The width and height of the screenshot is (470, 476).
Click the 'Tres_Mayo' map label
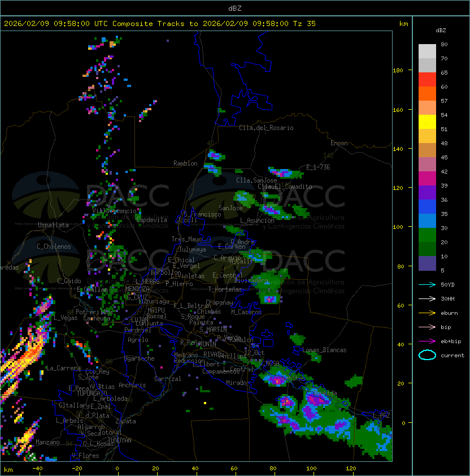(186, 239)
